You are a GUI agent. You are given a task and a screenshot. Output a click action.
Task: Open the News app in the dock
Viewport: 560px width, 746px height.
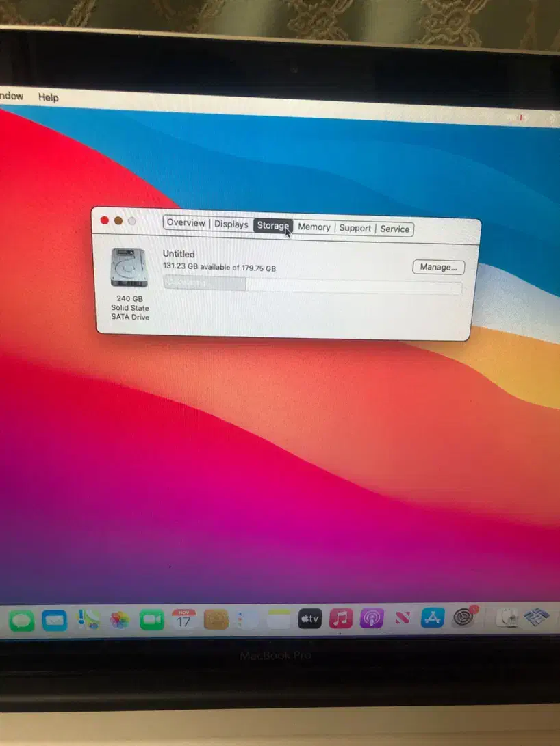[403, 619]
